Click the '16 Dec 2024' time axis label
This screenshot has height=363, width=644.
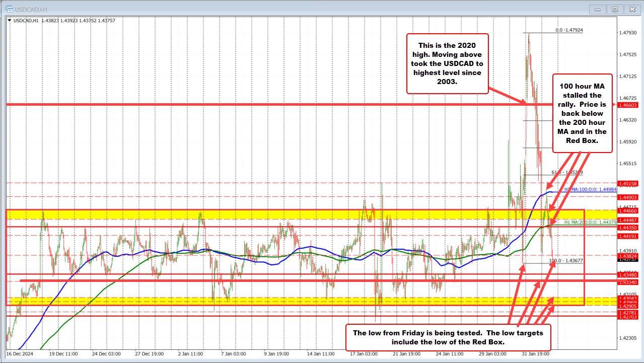[19, 354]
